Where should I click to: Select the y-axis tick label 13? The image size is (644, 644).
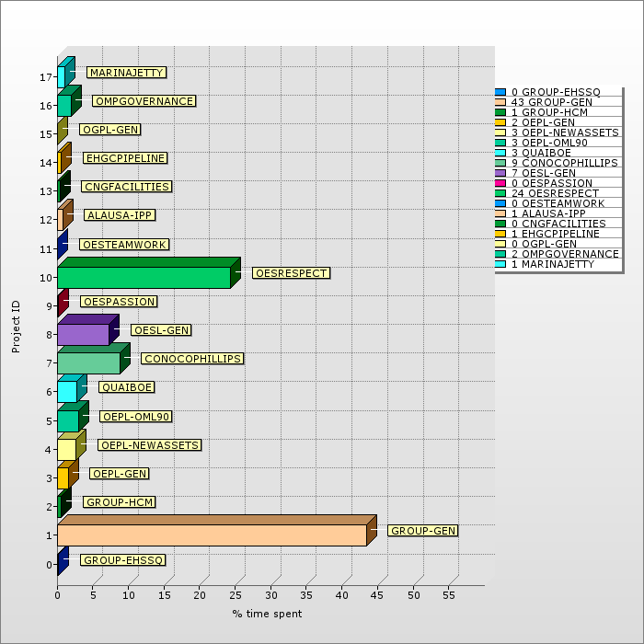coord(46,191)
